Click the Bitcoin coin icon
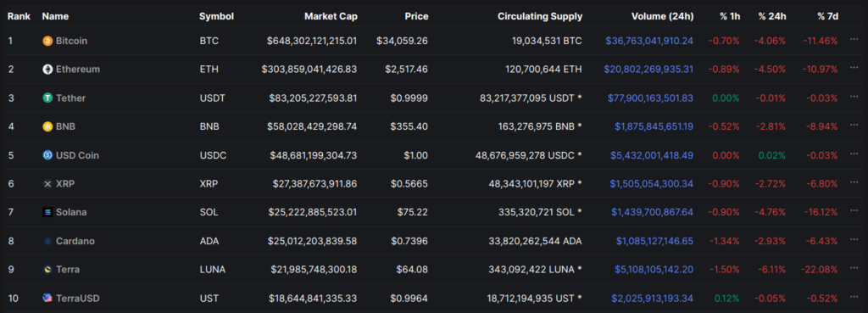This screenshot has width=868, height=313. click(47, 41)
